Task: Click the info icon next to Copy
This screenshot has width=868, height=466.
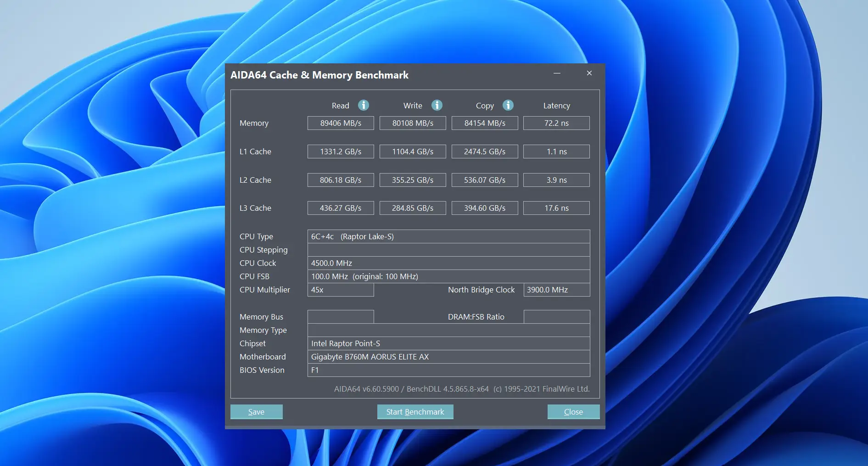Action: pyautogui.click(x=508, y=105)
